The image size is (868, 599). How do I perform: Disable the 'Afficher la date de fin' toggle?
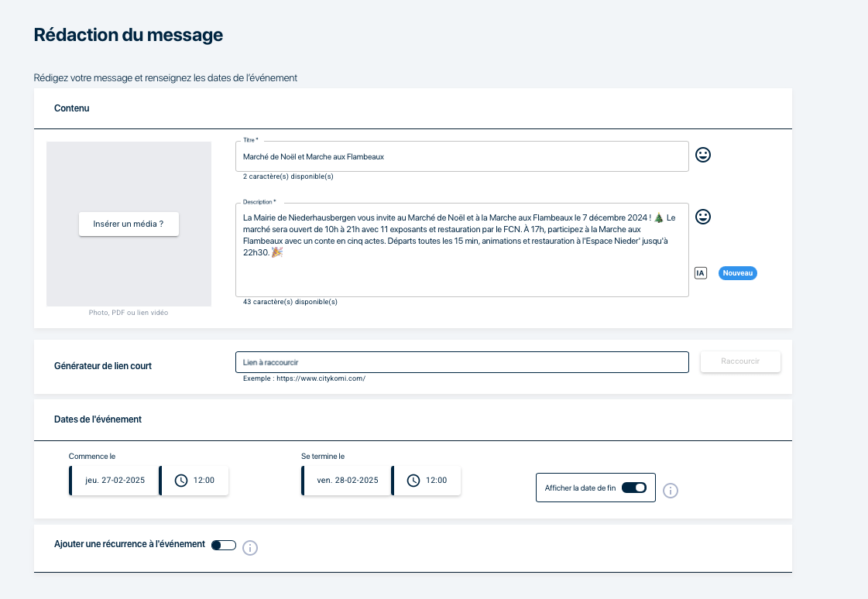(x=633, y=488)
